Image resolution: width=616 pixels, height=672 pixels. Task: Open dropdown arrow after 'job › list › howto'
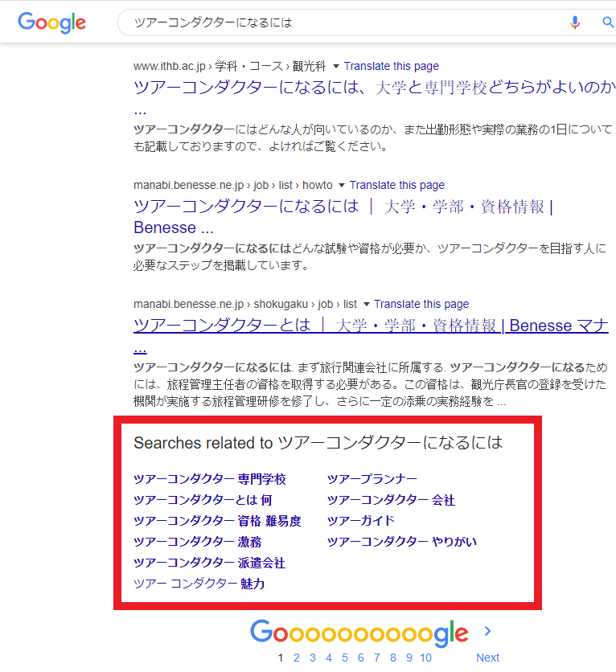(342, 185)
